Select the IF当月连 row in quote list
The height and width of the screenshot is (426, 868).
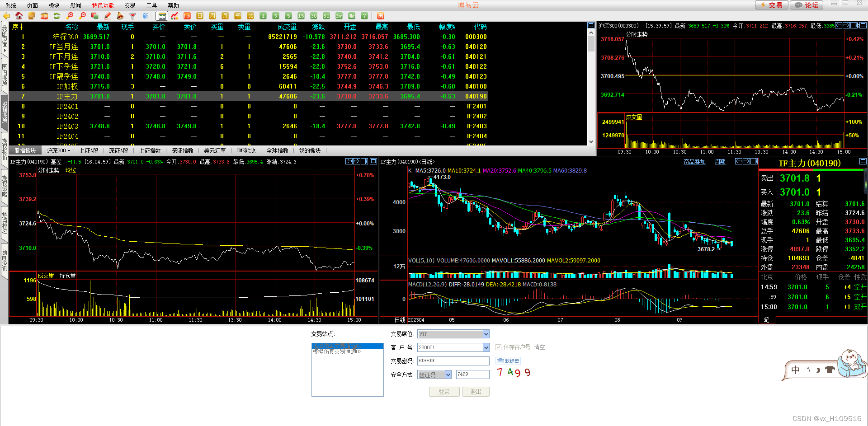pyautogui.click(x=249, y=47)
